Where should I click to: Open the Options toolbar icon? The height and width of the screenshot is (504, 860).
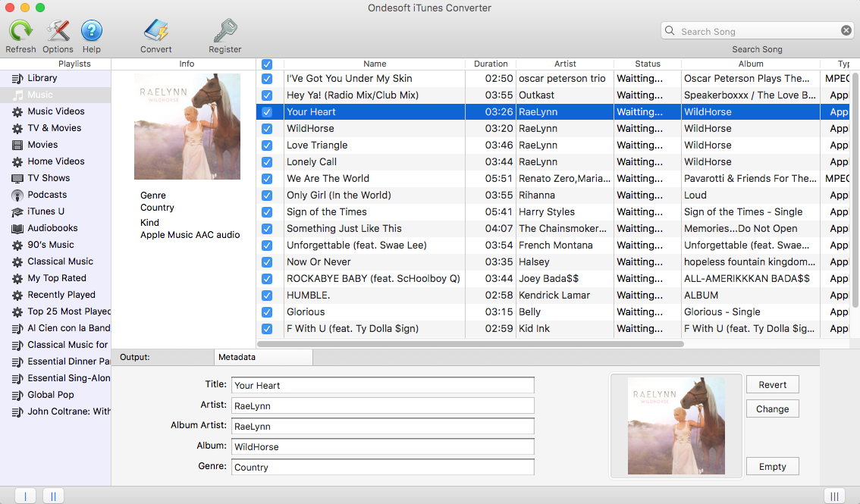pos(58,32)
